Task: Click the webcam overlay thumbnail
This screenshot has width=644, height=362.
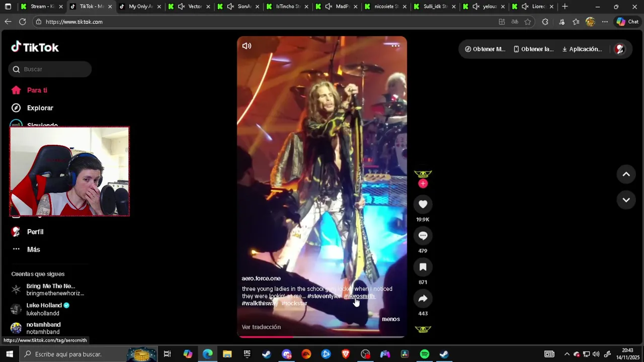Action: (69, 171)
